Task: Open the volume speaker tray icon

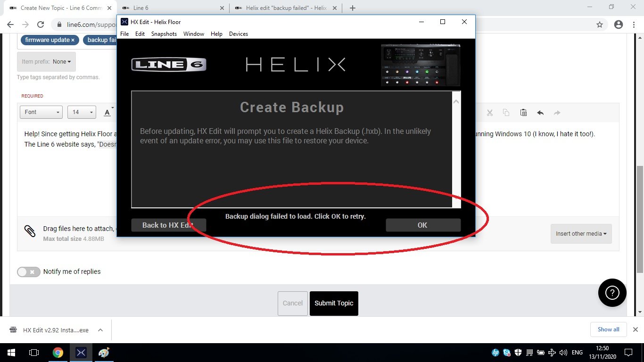Action: pos(563,353)
